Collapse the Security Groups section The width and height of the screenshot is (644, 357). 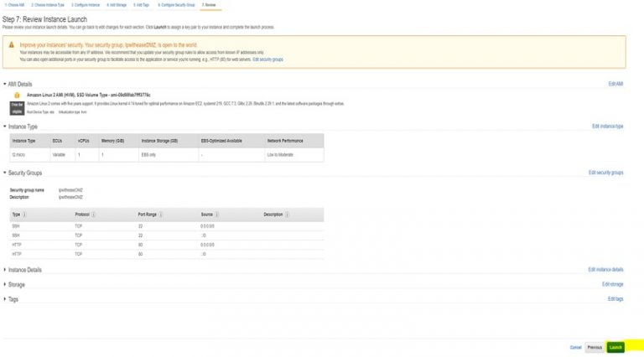pos(5,173)
